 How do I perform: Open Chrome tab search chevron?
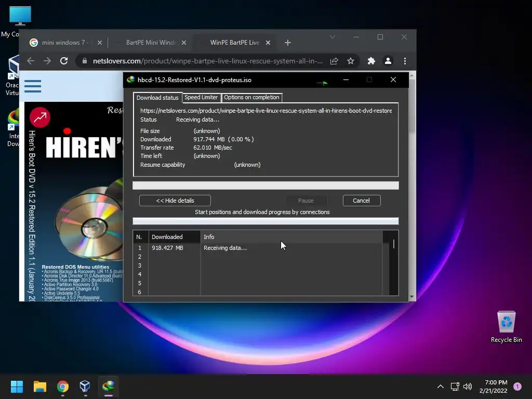pos(332,37)
